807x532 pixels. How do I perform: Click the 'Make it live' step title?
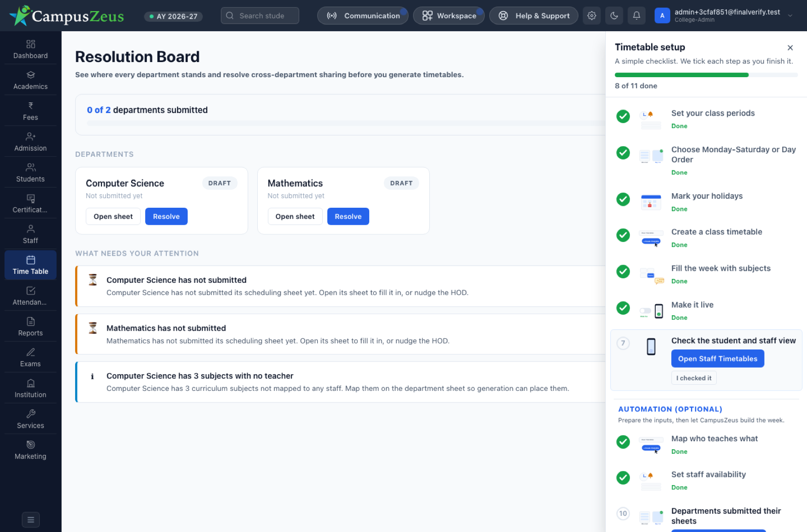[693, 305]
